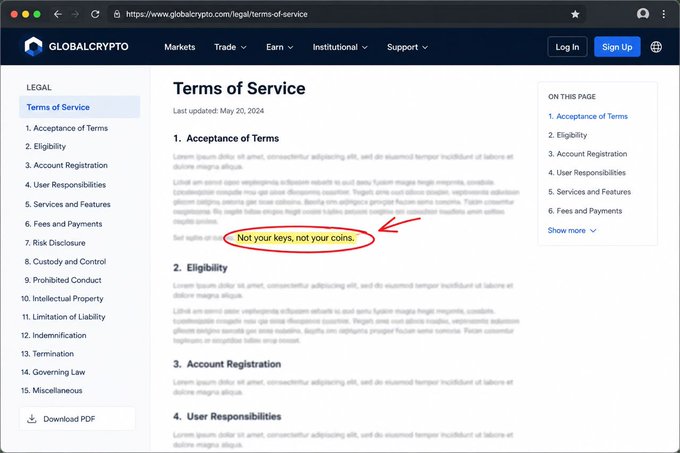The height and width of the screenshot is (453, 680).
Task: Open the Institutional dropdown menu
Action: click(340, 47)
